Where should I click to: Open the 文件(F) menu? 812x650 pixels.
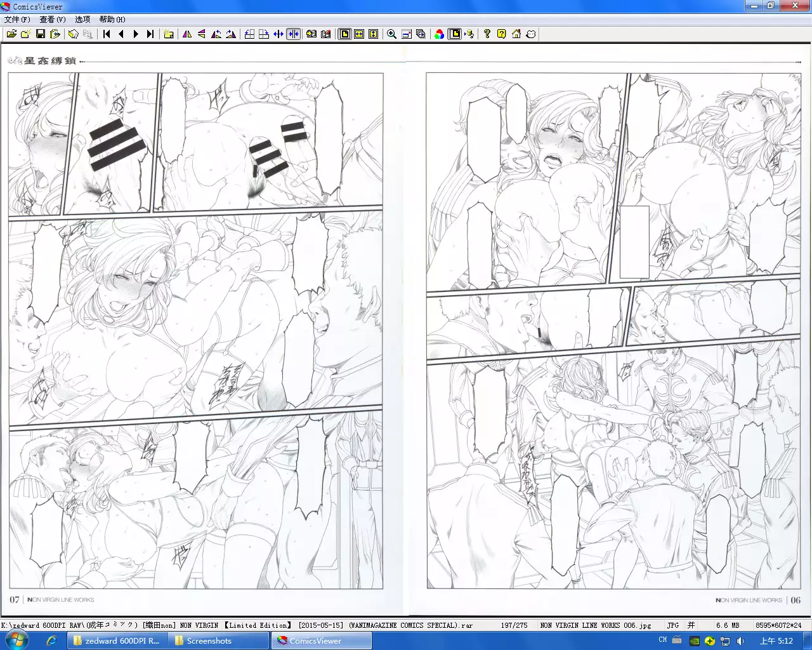click(17, 20)
